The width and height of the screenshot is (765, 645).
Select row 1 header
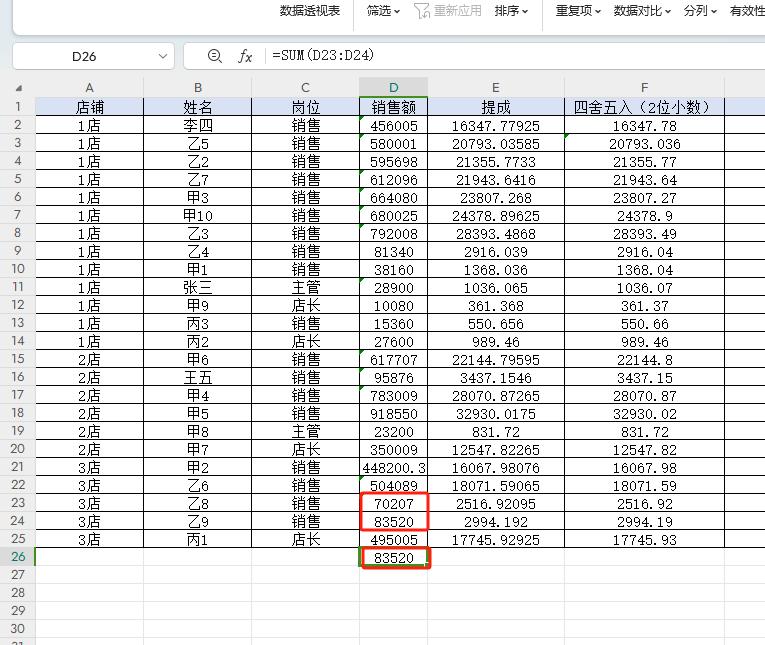[x=18, y=107]
